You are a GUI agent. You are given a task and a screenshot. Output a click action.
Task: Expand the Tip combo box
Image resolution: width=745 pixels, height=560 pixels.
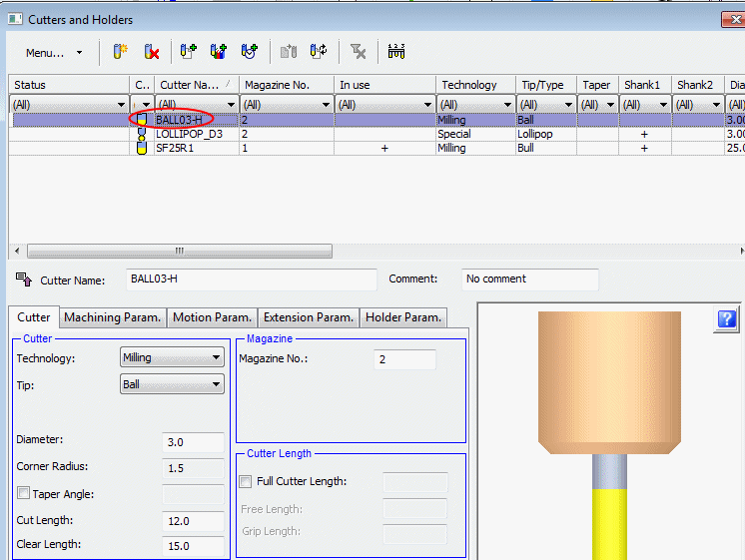217,383
